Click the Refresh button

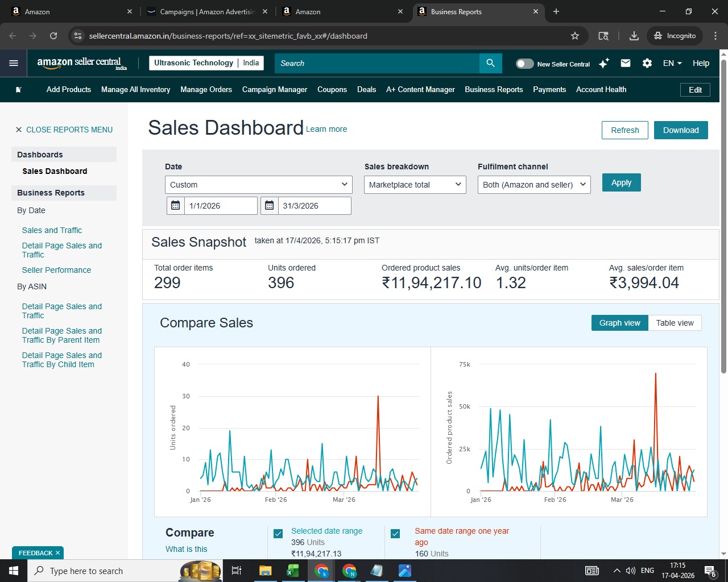[624, 130]
